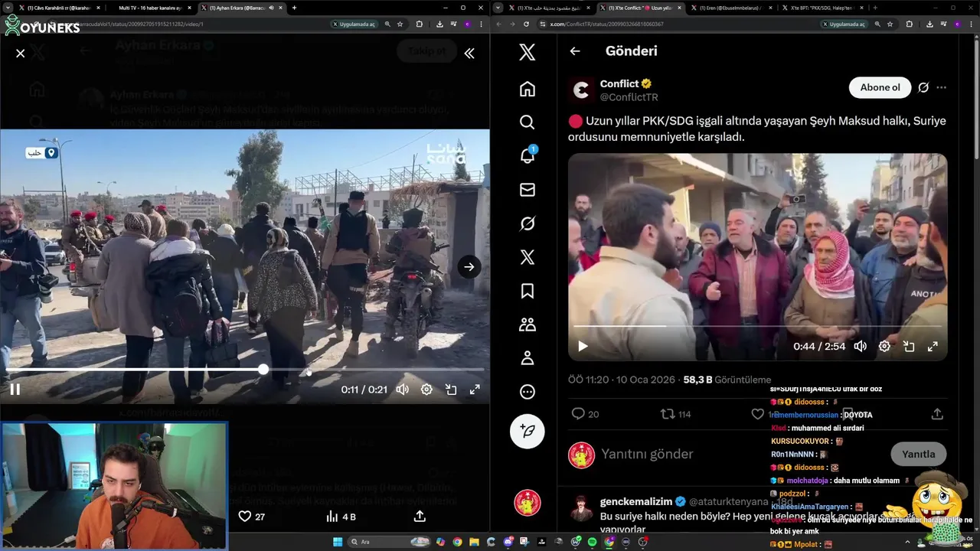Open Communities in X sidebar
This screenshot has height=551, width=980.
(528, 324)
